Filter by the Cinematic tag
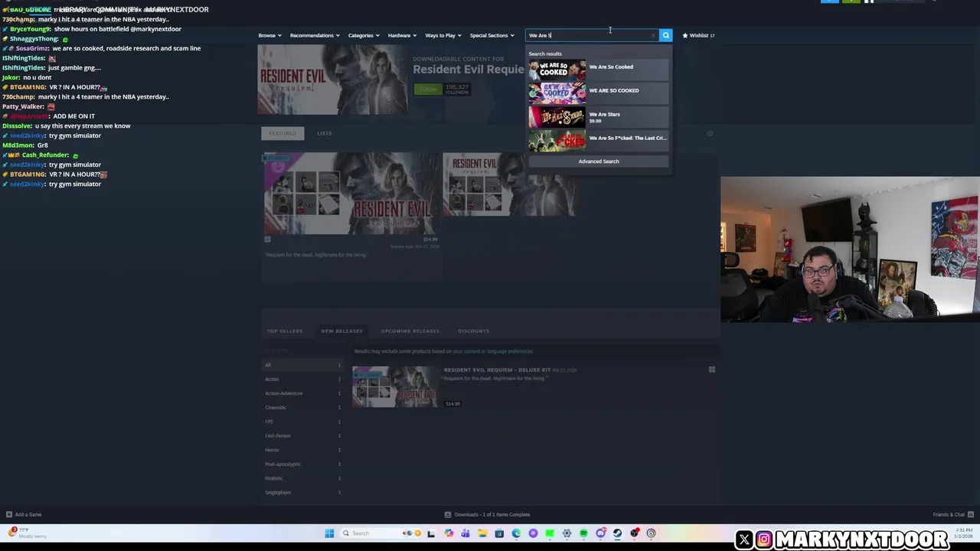 (302, 407)
